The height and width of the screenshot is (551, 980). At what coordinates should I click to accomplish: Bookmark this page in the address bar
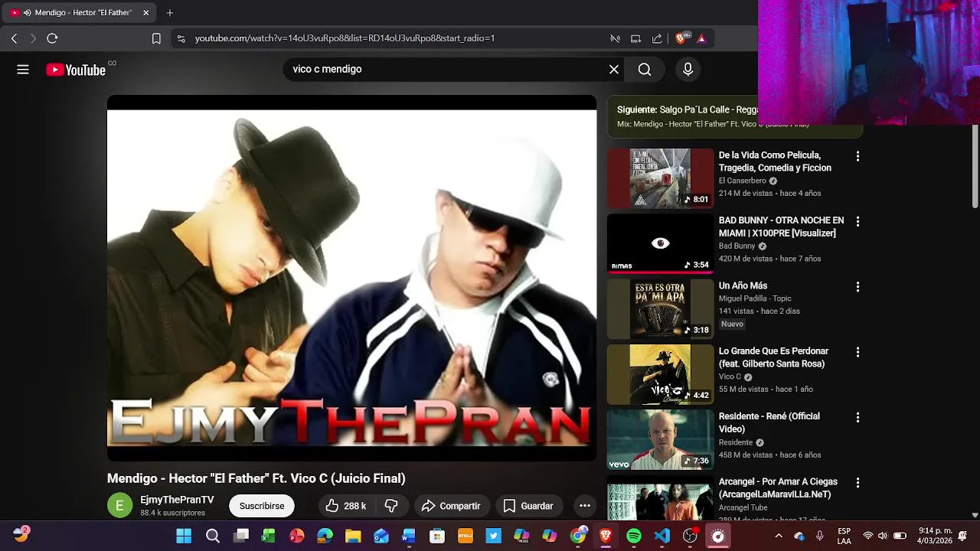pyautogui.click(x=156, y=38)
